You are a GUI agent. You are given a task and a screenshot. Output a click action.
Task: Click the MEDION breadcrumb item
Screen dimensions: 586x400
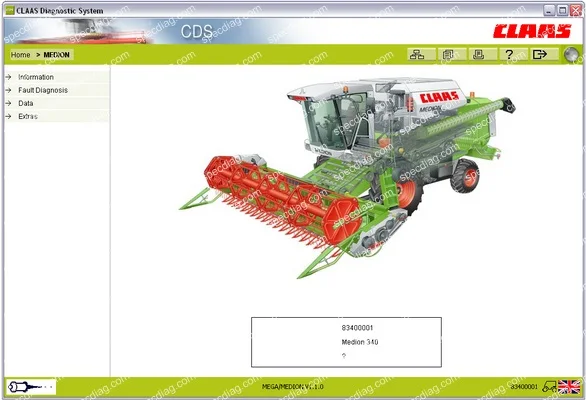[x=56, y=55]
